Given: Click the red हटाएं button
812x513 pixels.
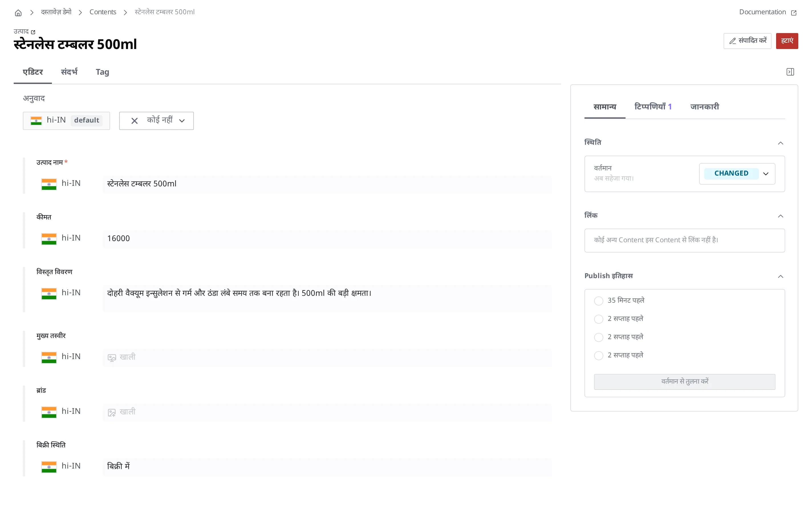Looking at the screenshot, I should pyautogui.click(x=787, y=41).
